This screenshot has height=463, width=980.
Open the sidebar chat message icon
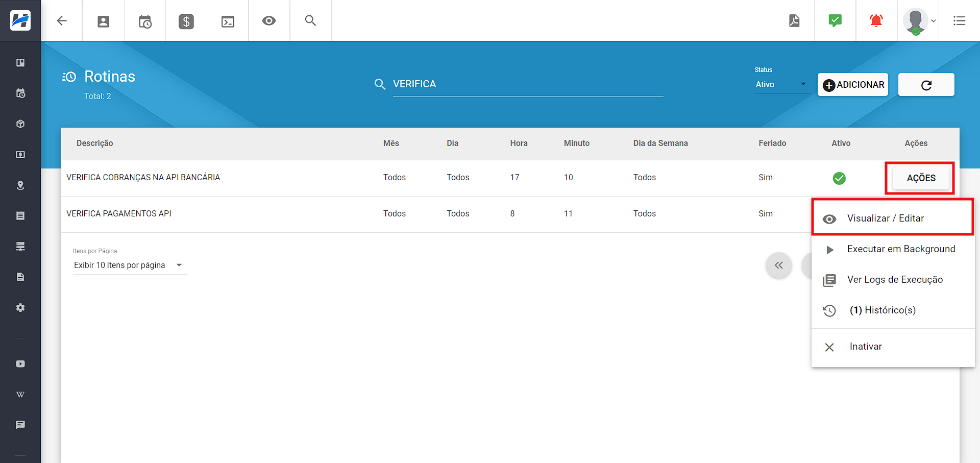(20, 425)
